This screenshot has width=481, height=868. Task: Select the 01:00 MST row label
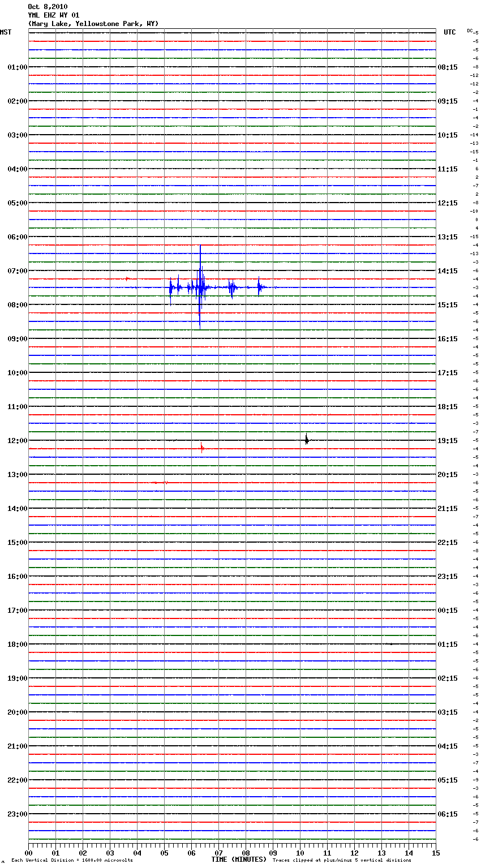(18, 67)
